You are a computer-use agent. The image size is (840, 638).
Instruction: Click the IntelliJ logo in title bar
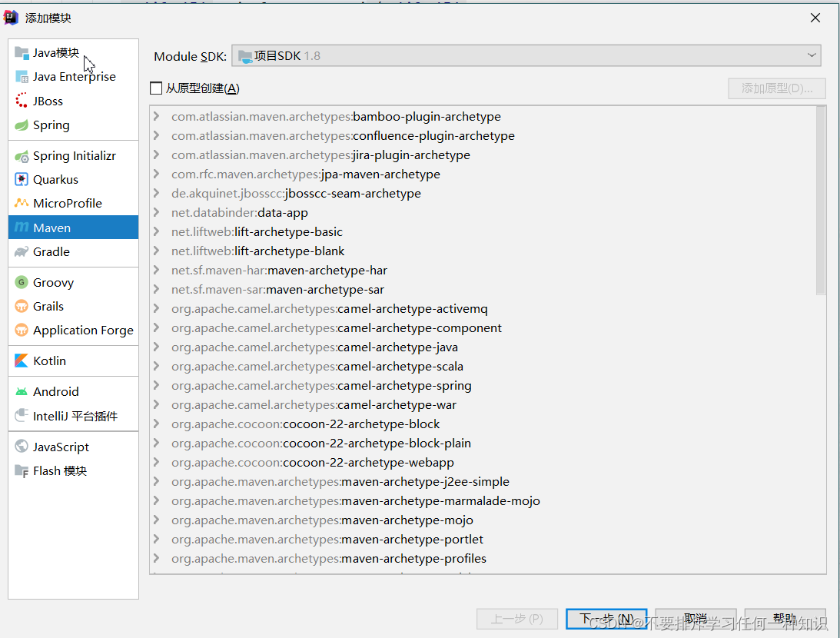(x=11, y=18)
